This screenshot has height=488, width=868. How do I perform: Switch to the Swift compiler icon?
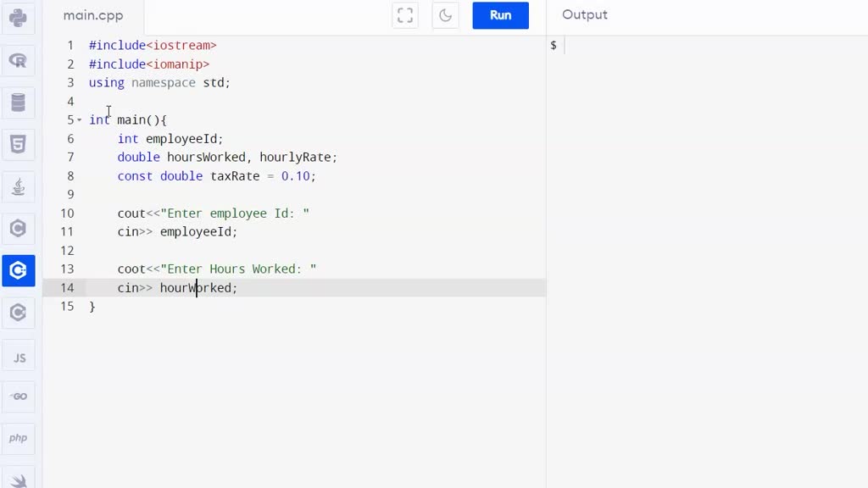click(19, 480)
